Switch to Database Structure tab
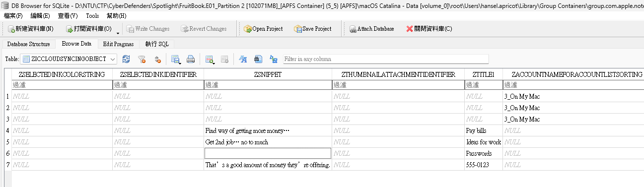The width and height of the screenshot is (644, 187). tap(28, 44)
